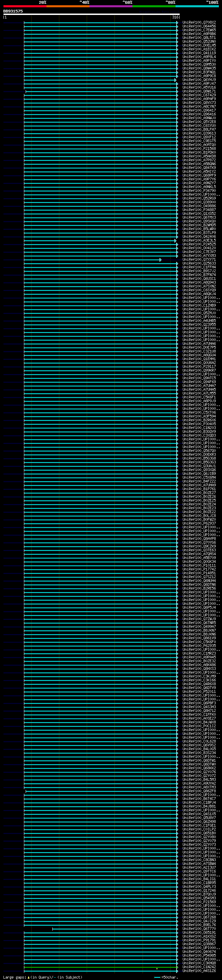Click label UniRef100_A3E3L5
222x980 pixels.
coord(199,241)
